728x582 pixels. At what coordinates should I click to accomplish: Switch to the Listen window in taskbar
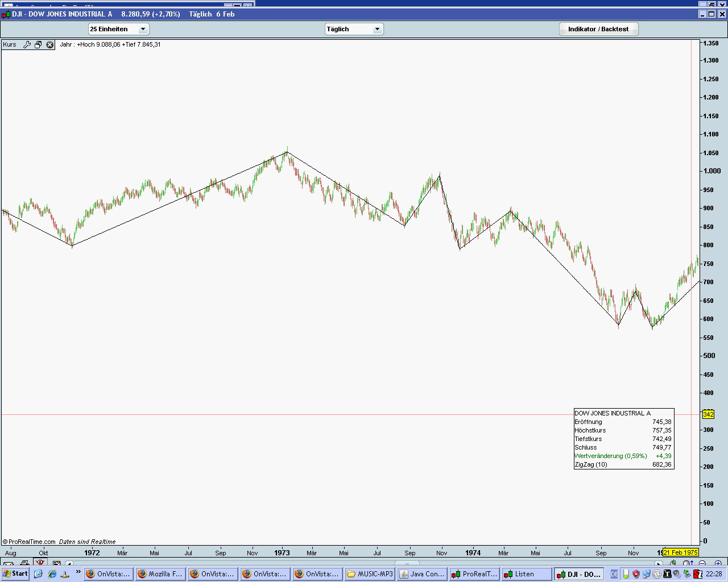[x=525, y=574]
